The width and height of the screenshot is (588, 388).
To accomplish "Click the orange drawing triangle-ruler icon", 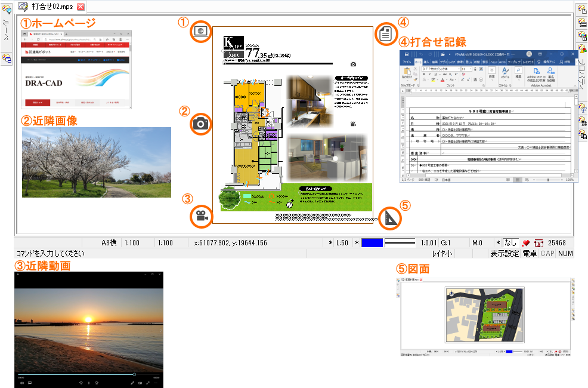I will click(390, 218).
